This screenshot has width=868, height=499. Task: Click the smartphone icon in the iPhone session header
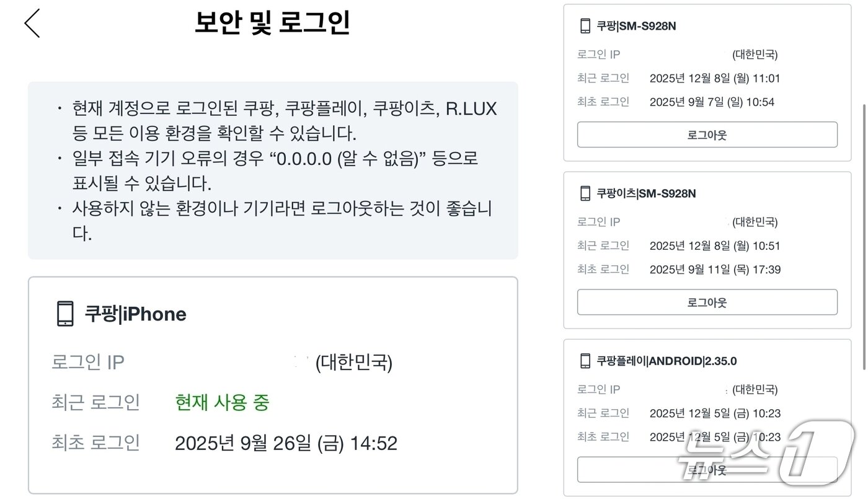64,313
